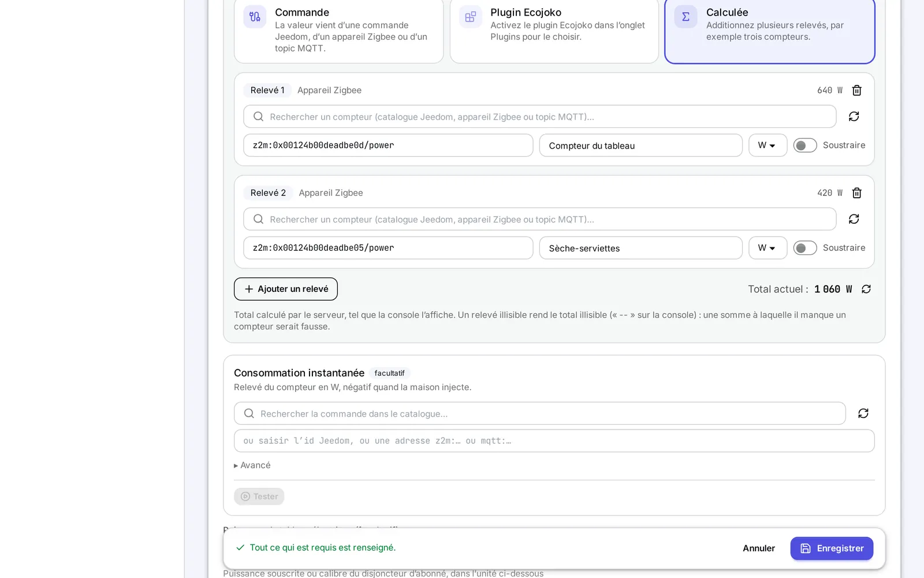Click the 'Tout ce qui est requis' status message

pos(323,547)
